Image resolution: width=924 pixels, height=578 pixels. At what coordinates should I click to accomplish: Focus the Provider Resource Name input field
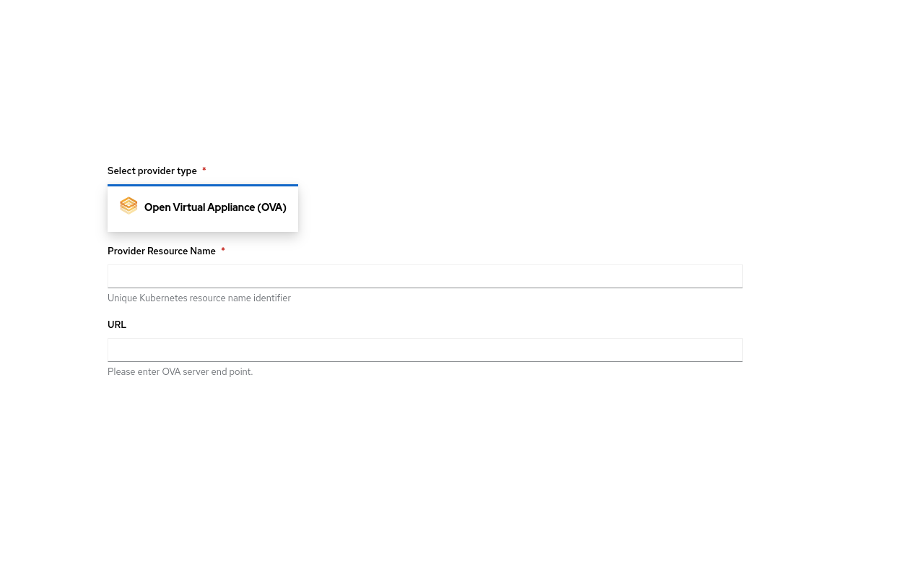pyautogui.click(x=425, y=276)
